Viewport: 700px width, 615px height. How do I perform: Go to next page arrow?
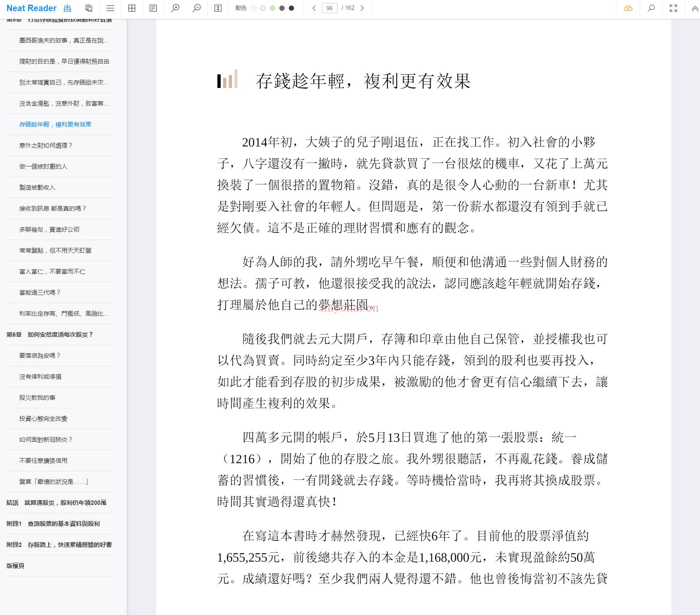(x=362, y=8)
